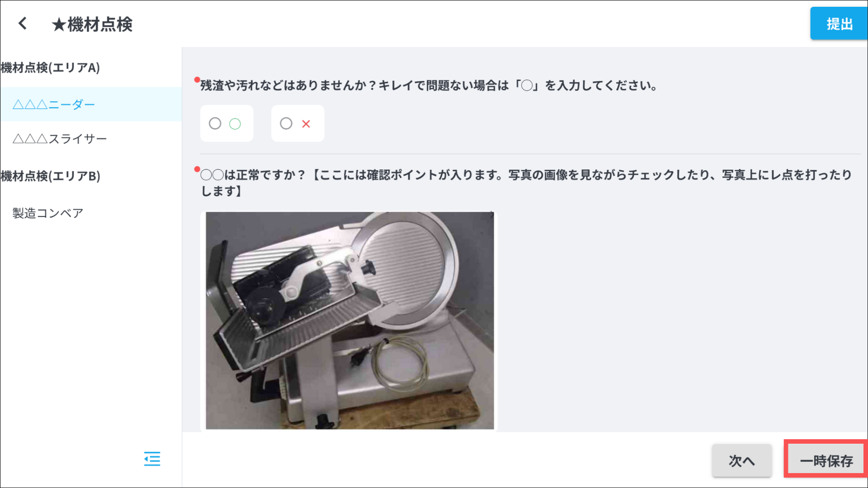Click the green ○ symbol
This screenshot has width=868, height=488.
pos(235,124)
